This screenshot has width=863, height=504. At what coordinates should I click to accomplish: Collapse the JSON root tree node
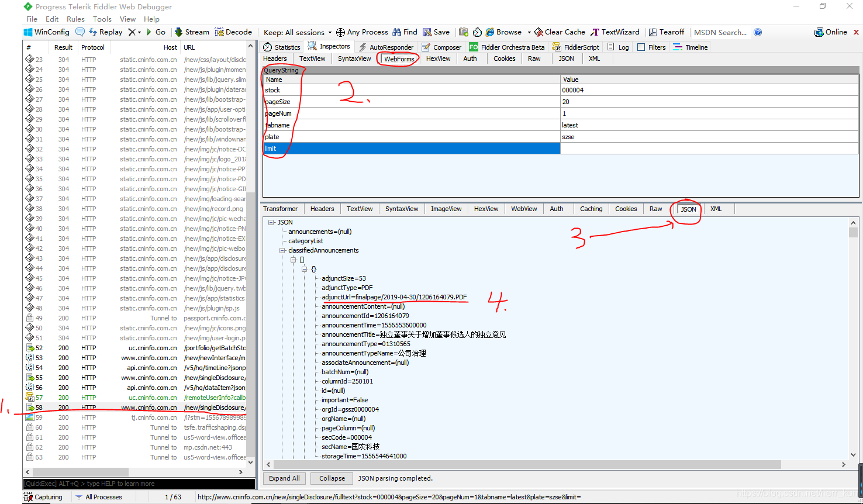pos(271,222)
